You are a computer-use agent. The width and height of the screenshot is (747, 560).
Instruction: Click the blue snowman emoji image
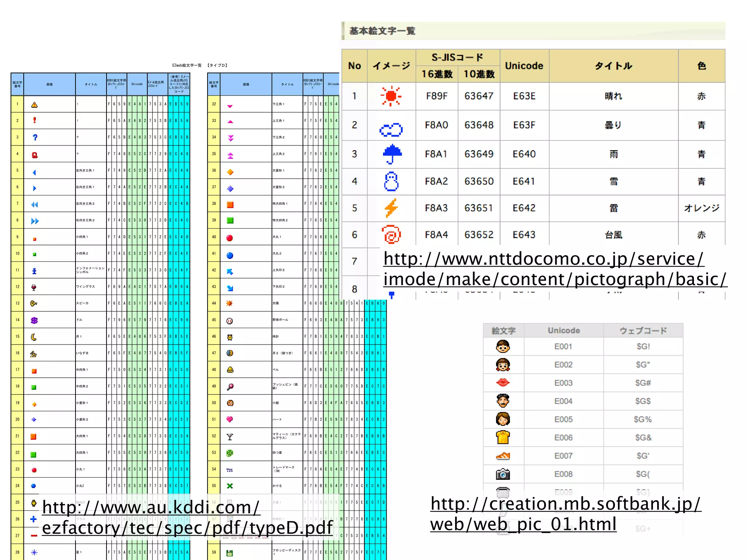point(391,182)
